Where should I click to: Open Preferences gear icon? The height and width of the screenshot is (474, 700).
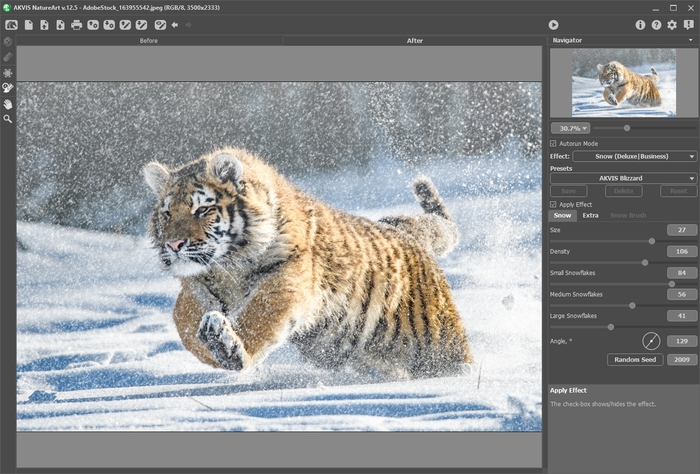pos(672,24)
